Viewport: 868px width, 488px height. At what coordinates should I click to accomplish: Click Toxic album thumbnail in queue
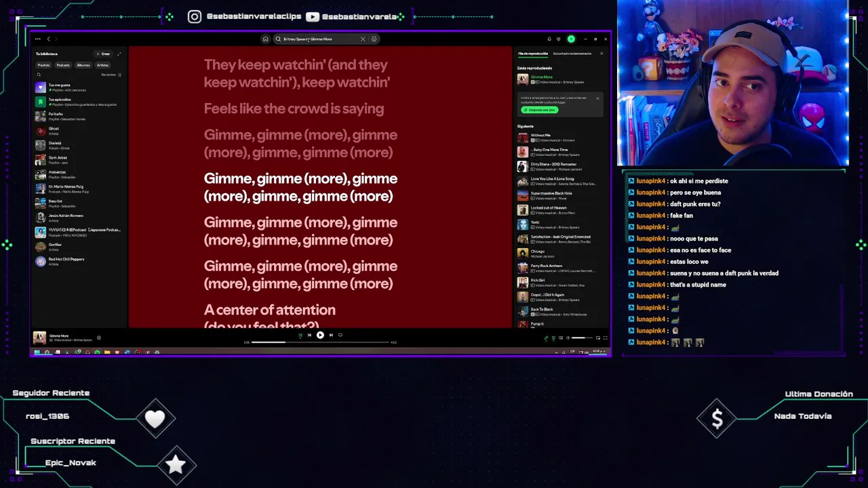(522, 224)
